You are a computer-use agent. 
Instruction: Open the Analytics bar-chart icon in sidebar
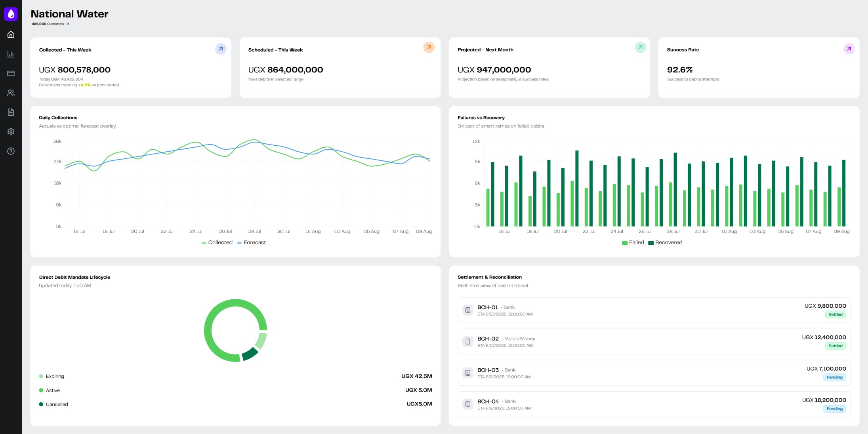pyautogui.click(x=11, y=54)
